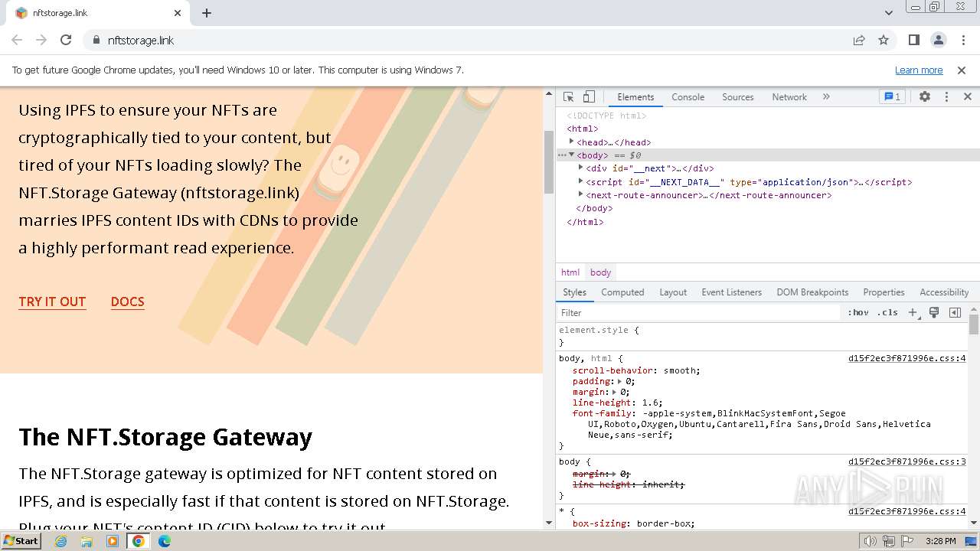Click the body node ellipsis actions
Screen dimensions: 980x551
pos(562,155)
